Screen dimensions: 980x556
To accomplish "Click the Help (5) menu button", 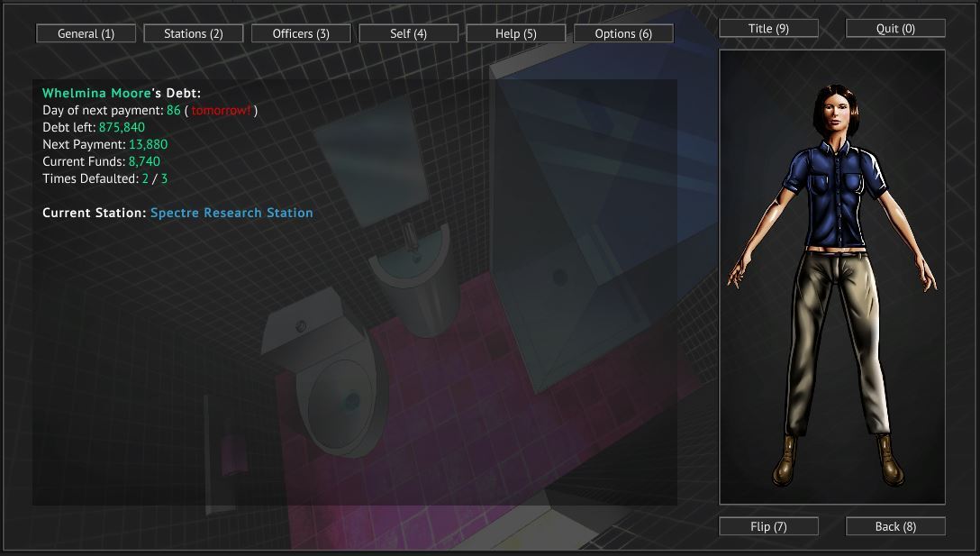I will click(515, 33).
